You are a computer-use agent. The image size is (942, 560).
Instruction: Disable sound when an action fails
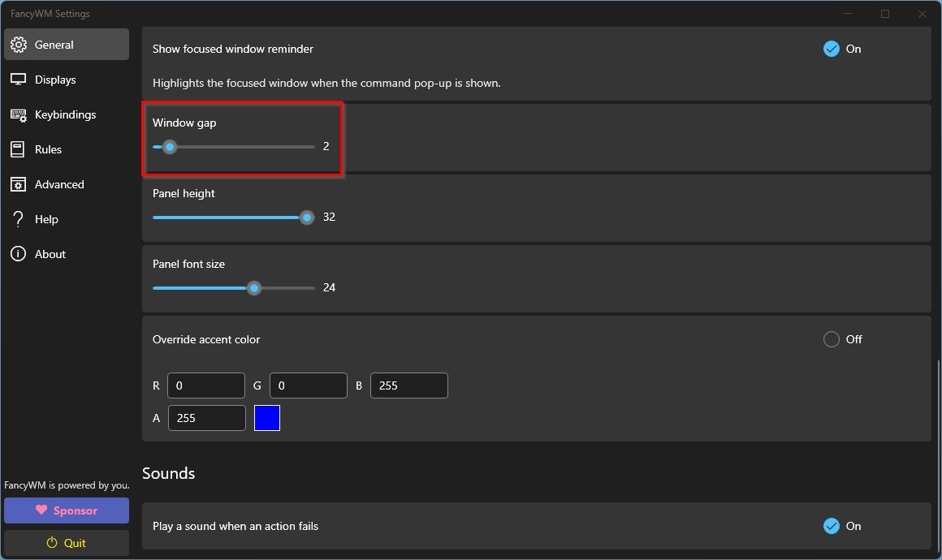point(832,526)
